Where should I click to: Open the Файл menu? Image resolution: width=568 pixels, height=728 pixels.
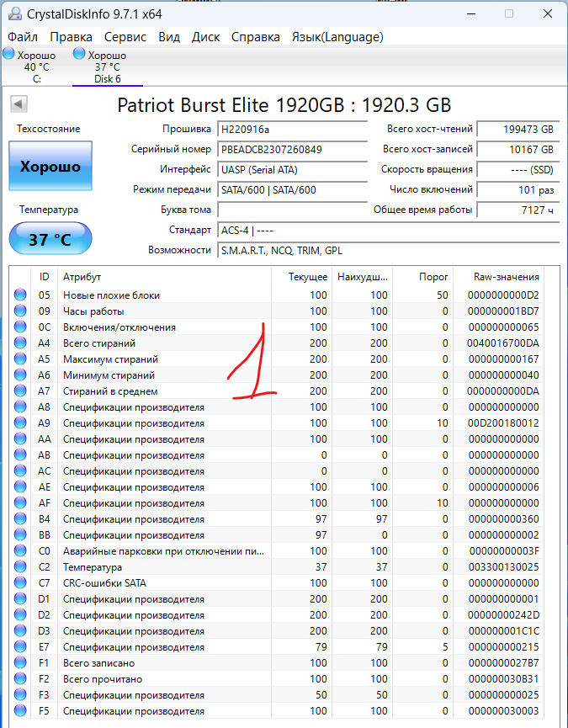(x=23, y=37)
